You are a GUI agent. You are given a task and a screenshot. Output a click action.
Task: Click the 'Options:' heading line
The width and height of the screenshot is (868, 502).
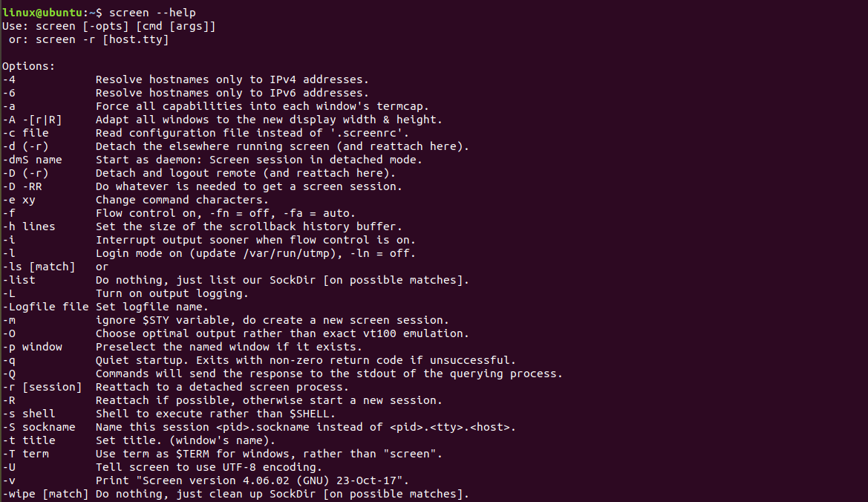(28, 66)
